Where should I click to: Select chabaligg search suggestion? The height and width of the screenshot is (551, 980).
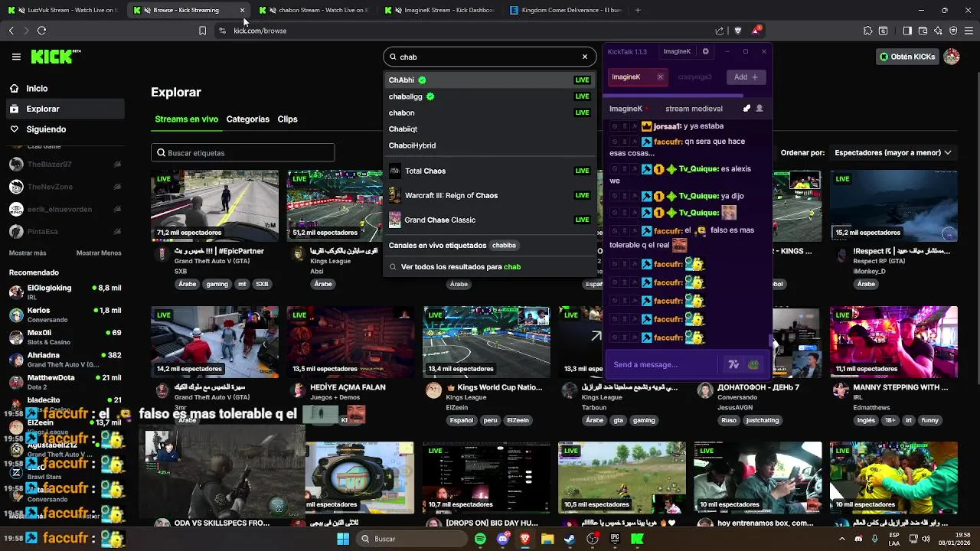489,96
